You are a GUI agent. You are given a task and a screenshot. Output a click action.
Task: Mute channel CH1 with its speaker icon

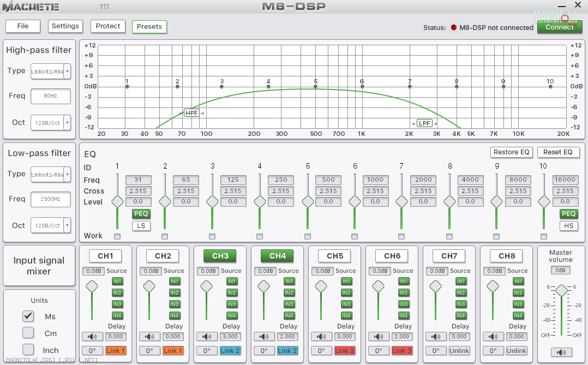[x=92, y=337]
